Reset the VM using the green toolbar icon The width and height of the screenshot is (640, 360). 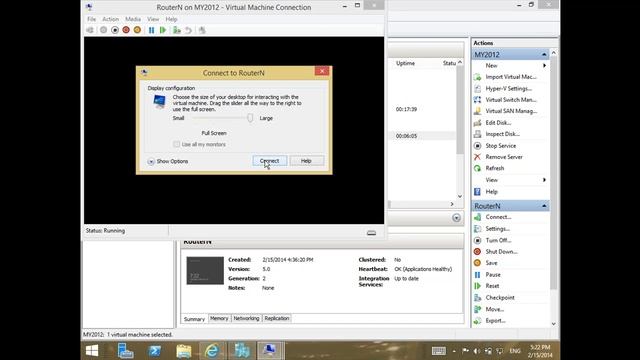pos(163,30)
